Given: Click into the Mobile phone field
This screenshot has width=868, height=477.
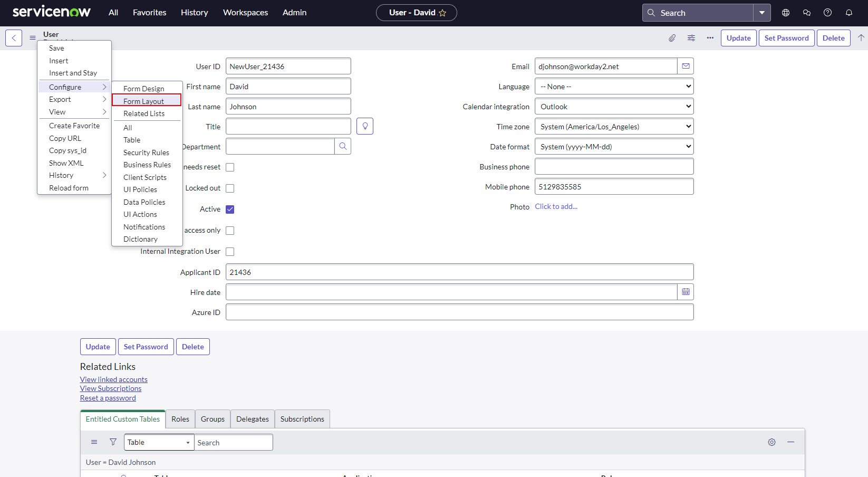Looking at the screenshot, I should click(614, 187).
